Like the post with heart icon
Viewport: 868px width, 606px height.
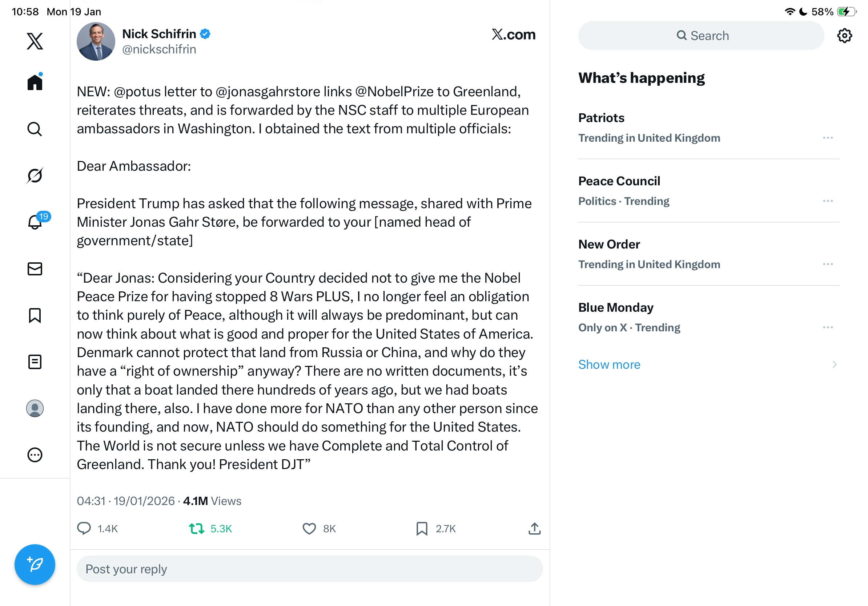coord(309,529)
